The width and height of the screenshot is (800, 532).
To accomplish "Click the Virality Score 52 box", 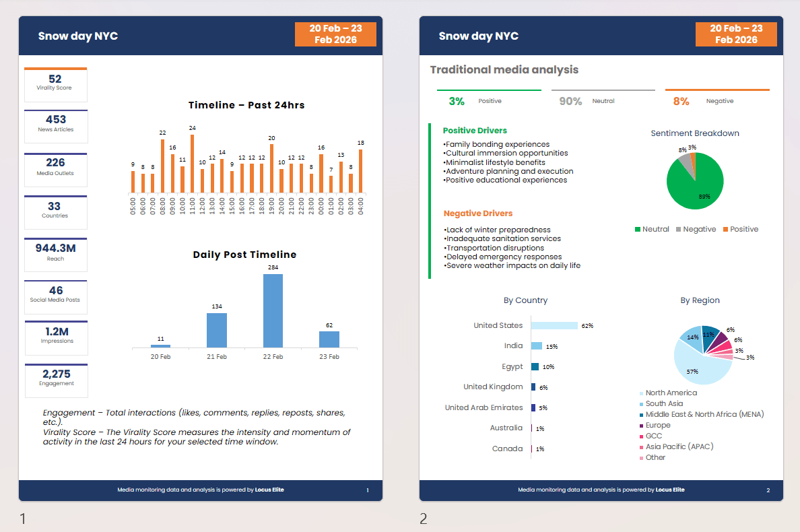I will pos(56,85).
